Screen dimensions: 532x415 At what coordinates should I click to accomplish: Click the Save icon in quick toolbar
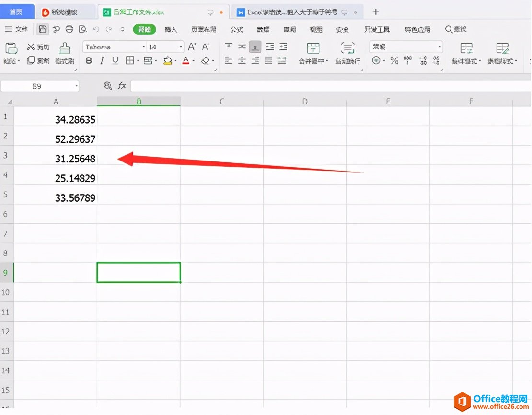pos(43,29)
